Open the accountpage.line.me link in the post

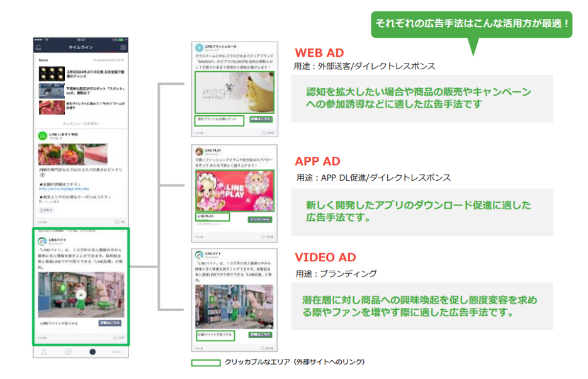[x=64, y=189]
